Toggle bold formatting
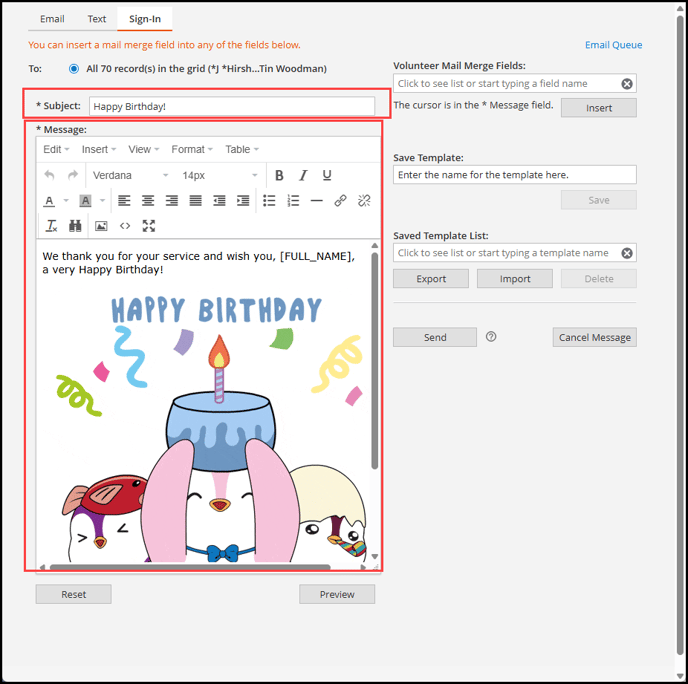Screen dimensions: 688x684 tap(279, 175)
